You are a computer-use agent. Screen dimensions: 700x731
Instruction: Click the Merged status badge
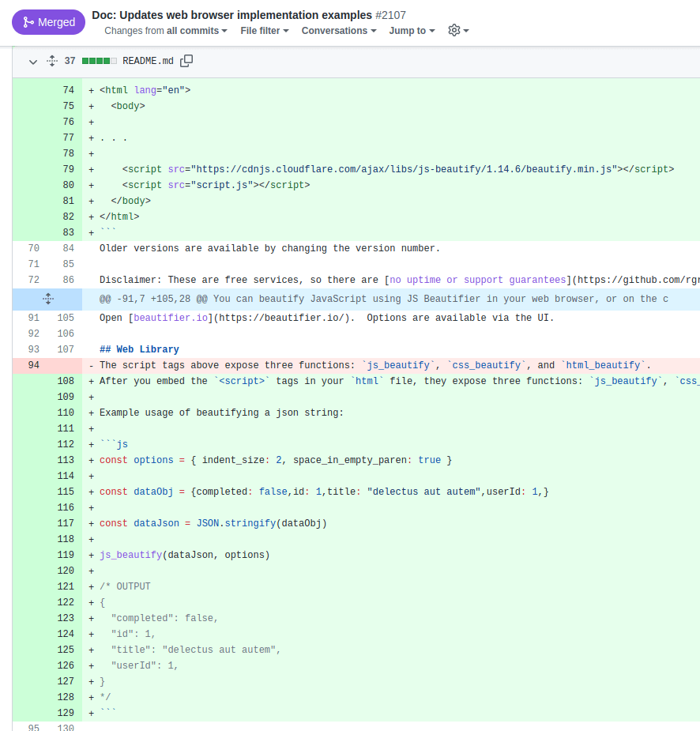(48, 22)
